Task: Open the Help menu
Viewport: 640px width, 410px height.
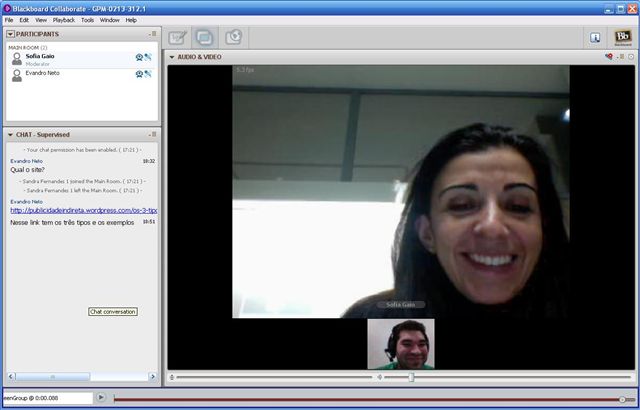Action: pyautogui.click(x=131, y=20)
